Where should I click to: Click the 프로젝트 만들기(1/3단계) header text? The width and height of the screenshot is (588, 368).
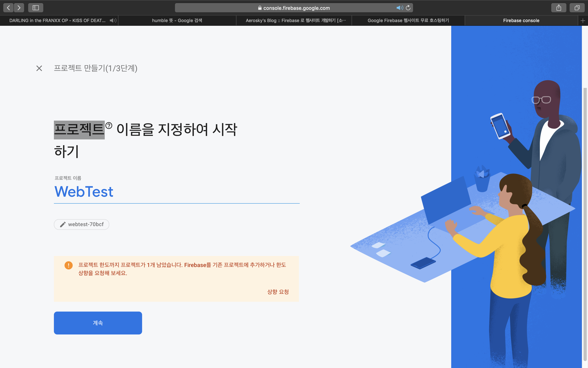(x=96, y=68)
